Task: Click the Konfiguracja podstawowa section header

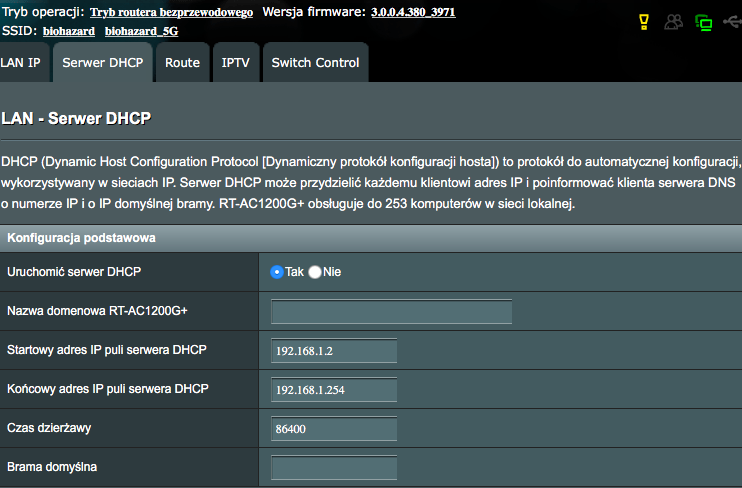Action: point(371,238)
